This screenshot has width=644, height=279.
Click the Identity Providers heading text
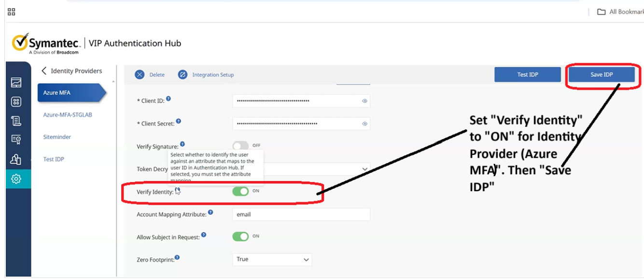point(76,71)
